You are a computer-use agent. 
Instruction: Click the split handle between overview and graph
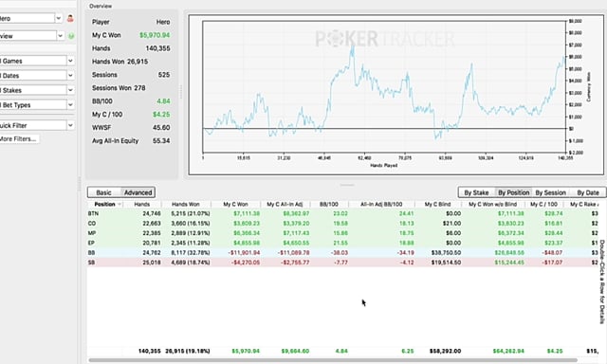coord(181,91)
